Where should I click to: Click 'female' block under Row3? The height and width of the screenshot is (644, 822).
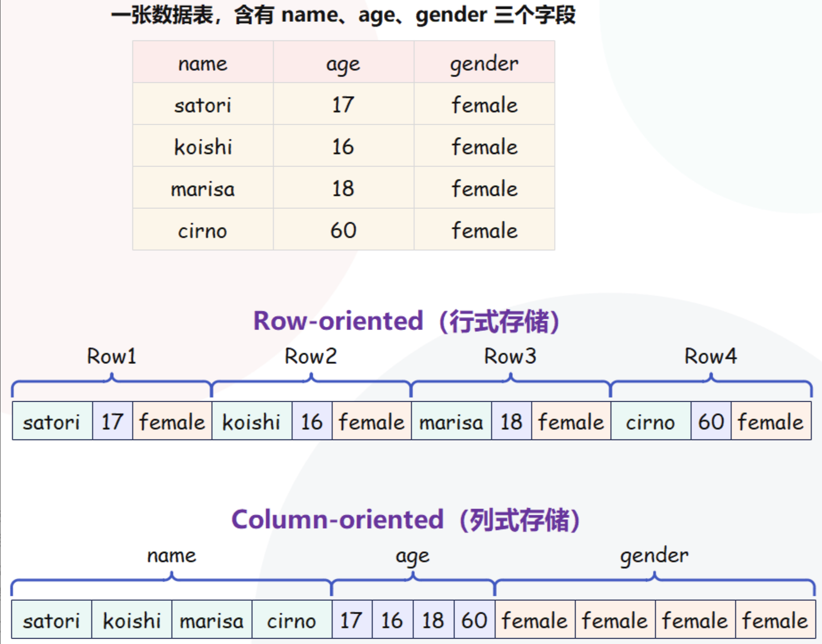point(571,421)
